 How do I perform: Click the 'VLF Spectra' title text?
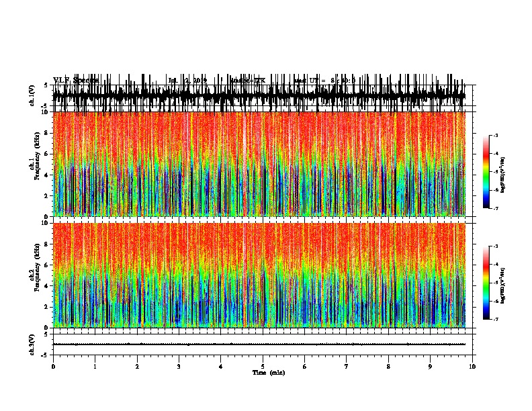(76, 81)
